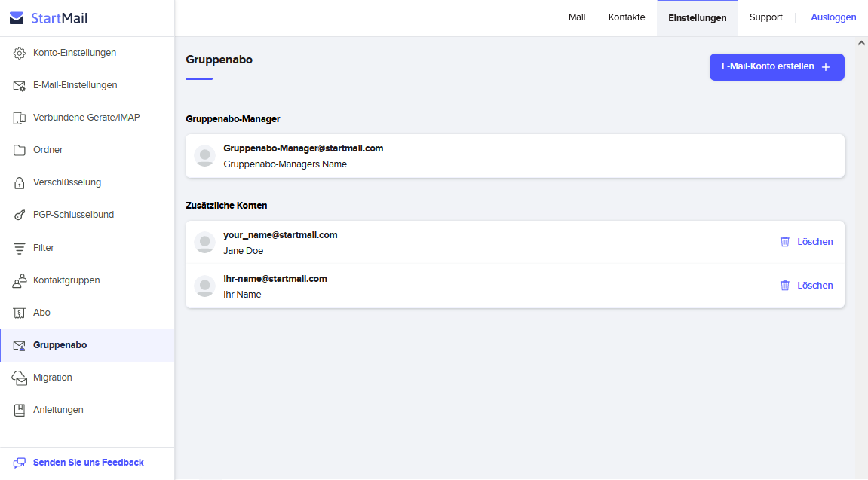
Task: Click Gruppenabo-Managers Name text
Action: click(x=285, y=164)
